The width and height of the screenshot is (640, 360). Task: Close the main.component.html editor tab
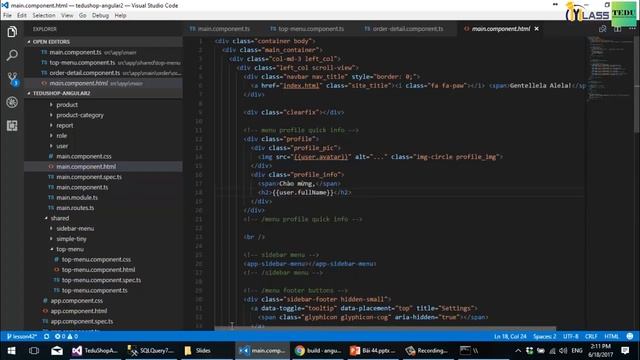click(x=536, y=29)
